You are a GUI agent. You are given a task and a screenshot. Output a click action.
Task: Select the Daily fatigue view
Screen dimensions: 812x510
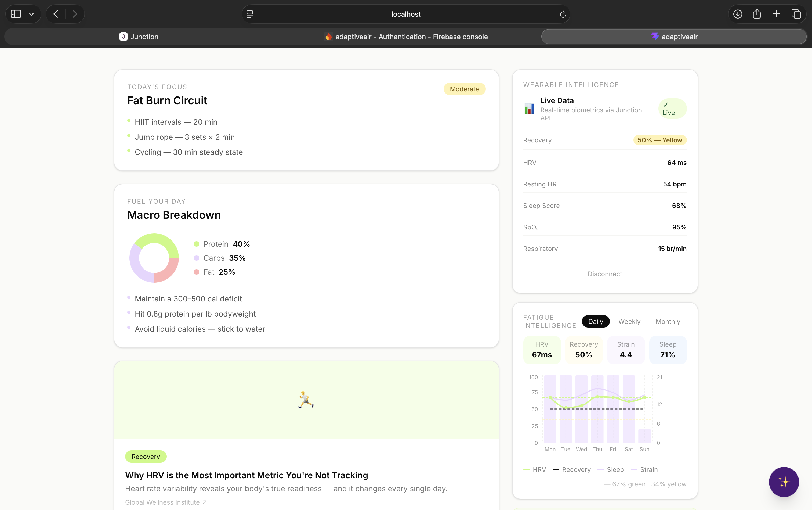click(x=595, y=321)
